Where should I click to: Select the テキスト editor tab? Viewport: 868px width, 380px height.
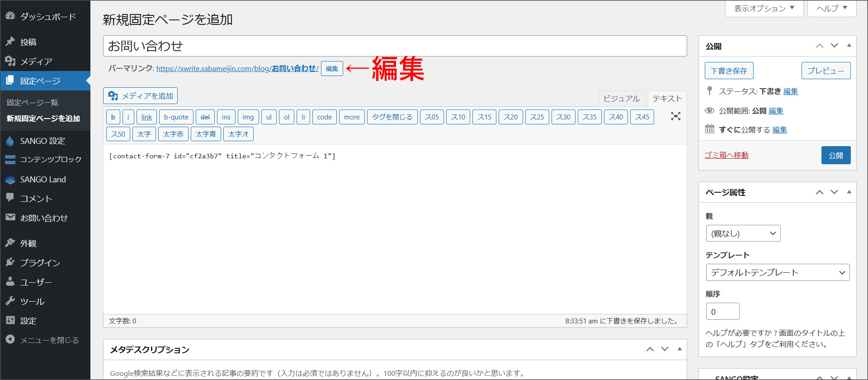667,99
